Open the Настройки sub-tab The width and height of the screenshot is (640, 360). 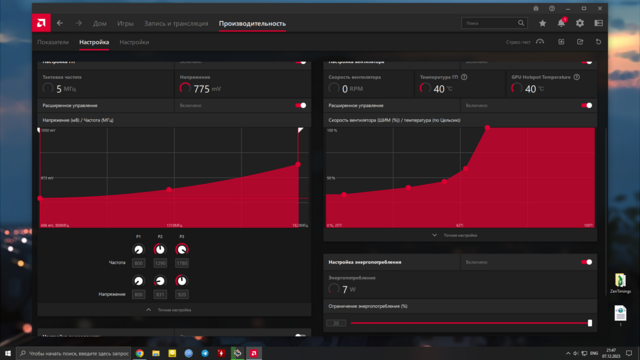[134, 42]
